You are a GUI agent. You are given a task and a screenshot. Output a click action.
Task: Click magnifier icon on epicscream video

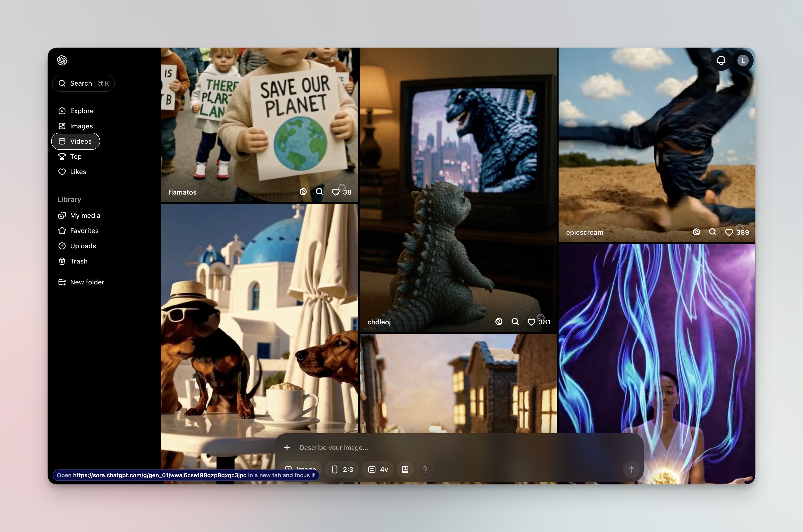pyautogui.click(x=712, y=232)
